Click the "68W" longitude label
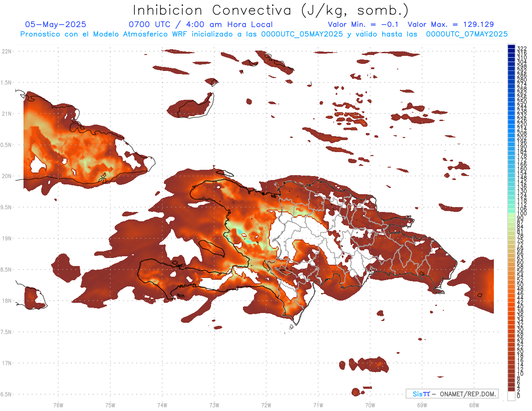The height and width of the screenshot is (411, 532). click(x=473, y=405)
